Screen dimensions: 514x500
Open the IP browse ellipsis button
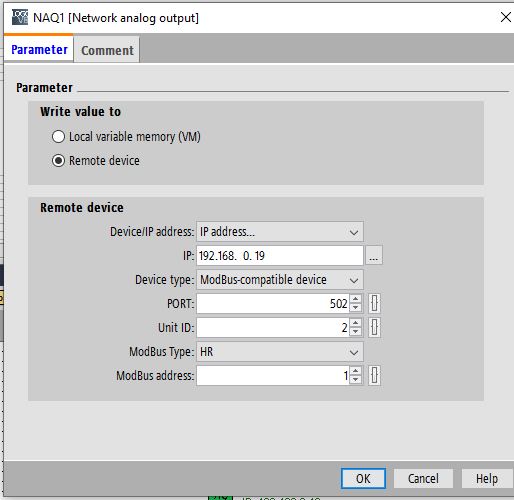coord(374,256)
